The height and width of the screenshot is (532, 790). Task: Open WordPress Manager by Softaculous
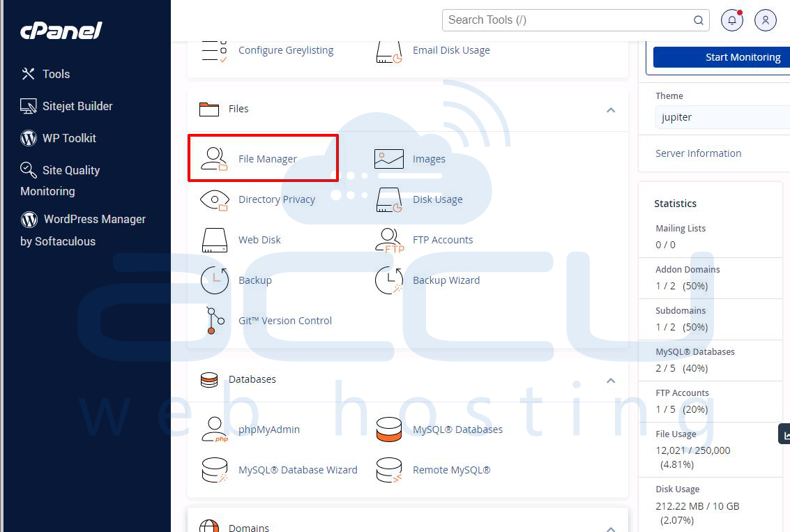click(x=83, y=230)
